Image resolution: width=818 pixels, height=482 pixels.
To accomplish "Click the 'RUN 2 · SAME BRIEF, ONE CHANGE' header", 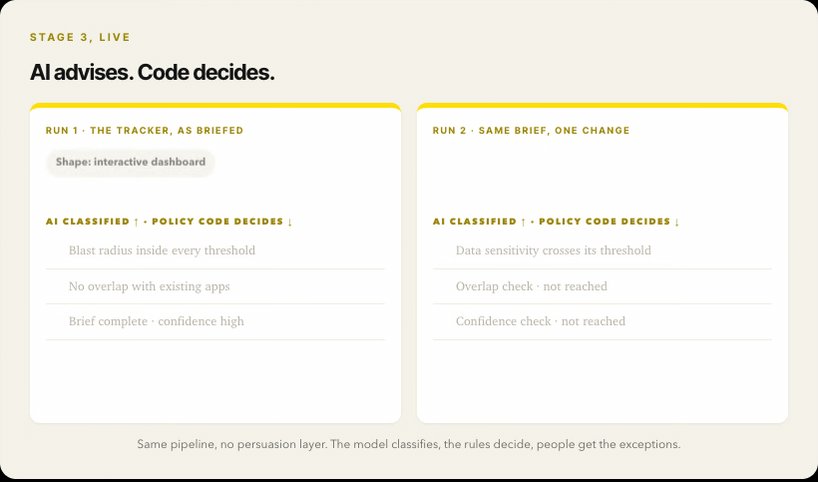I will pyautogui.click(x=531, y=130).
